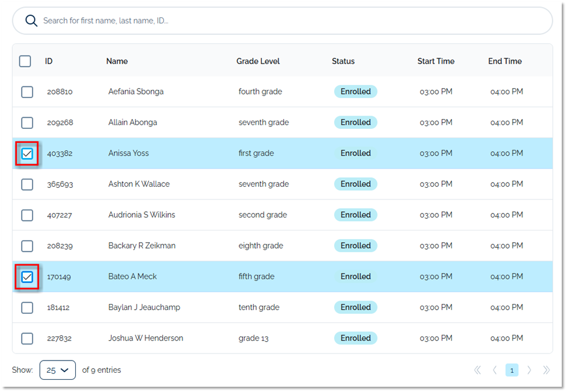Sort by the Name column header

click(x=117, y=61)
